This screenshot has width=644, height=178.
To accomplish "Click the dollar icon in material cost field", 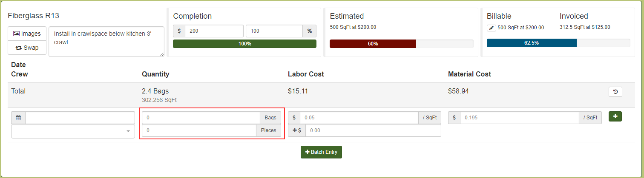I will tap(454, 118).
